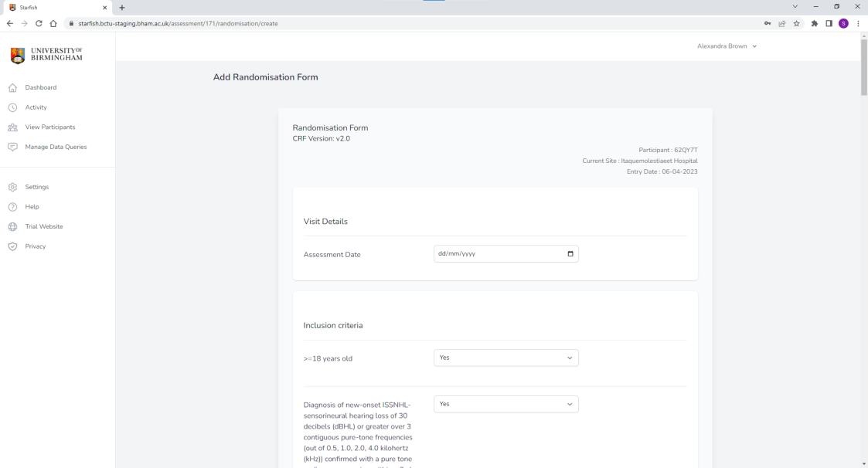This screenshot has height=468, width=868.
Task: Bookmark this page with the star icon
Action: point(796,23)
